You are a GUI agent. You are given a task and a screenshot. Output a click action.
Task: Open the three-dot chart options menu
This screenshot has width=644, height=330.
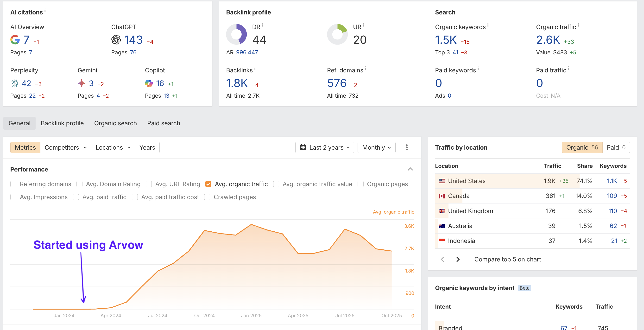click(x=406, y=147)
